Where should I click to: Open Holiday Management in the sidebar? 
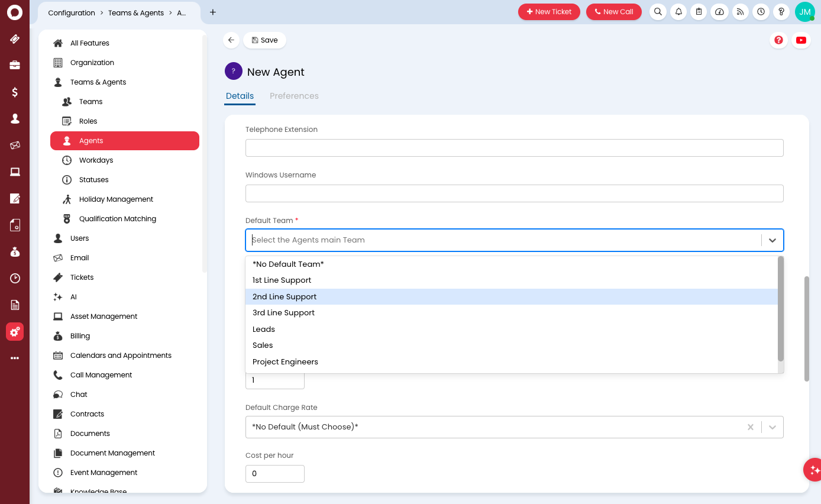tap(125, 199)
